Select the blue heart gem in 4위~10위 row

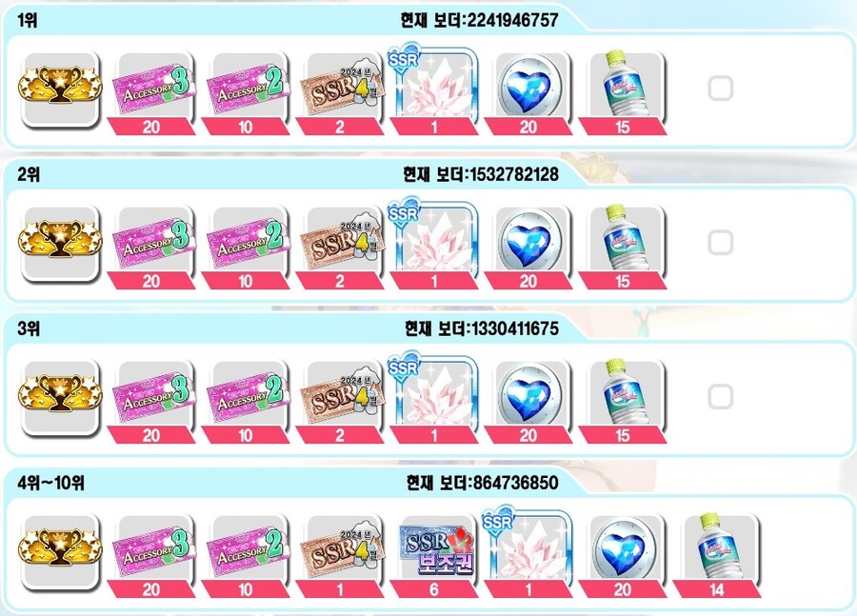623,552
